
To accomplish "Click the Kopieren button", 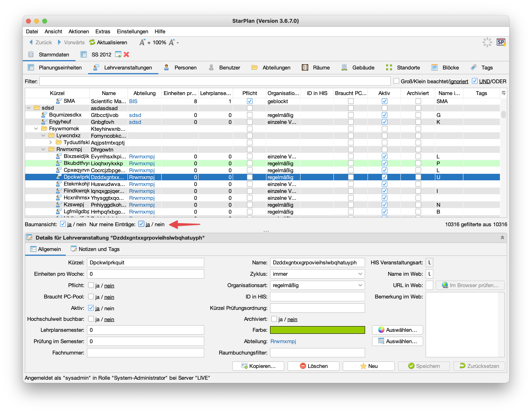I will 258,366.
